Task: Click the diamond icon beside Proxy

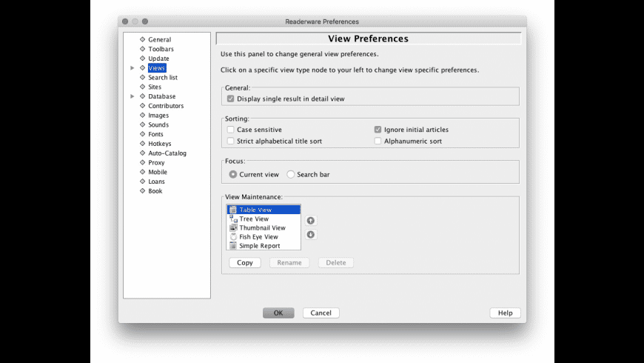Action: pyautogui.click(x=143, y=162)
